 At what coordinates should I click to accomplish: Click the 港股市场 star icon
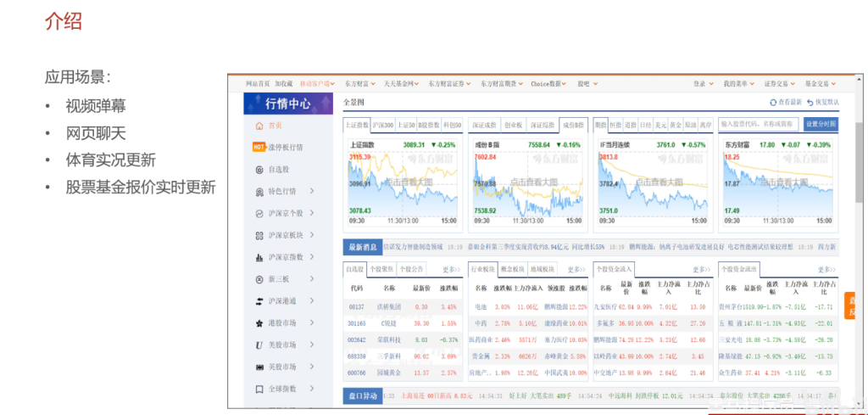(x=259, y=323)
